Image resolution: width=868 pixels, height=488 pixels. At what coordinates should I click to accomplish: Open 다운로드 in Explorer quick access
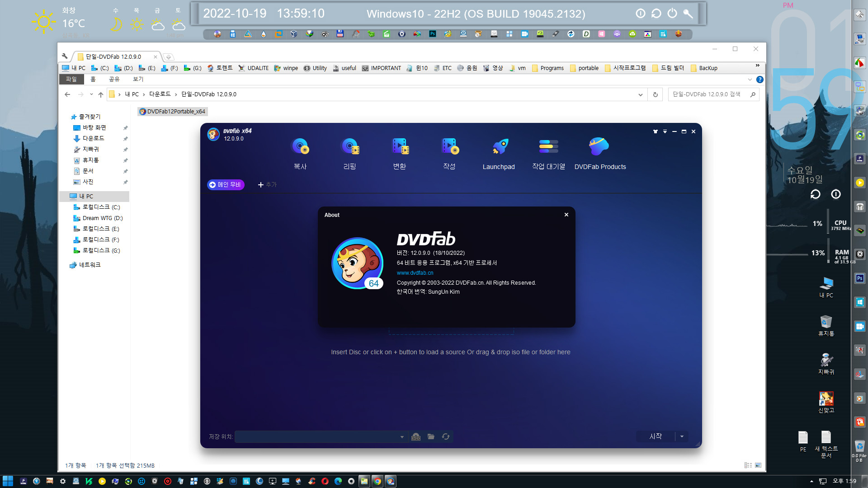(x=93, y=138)
